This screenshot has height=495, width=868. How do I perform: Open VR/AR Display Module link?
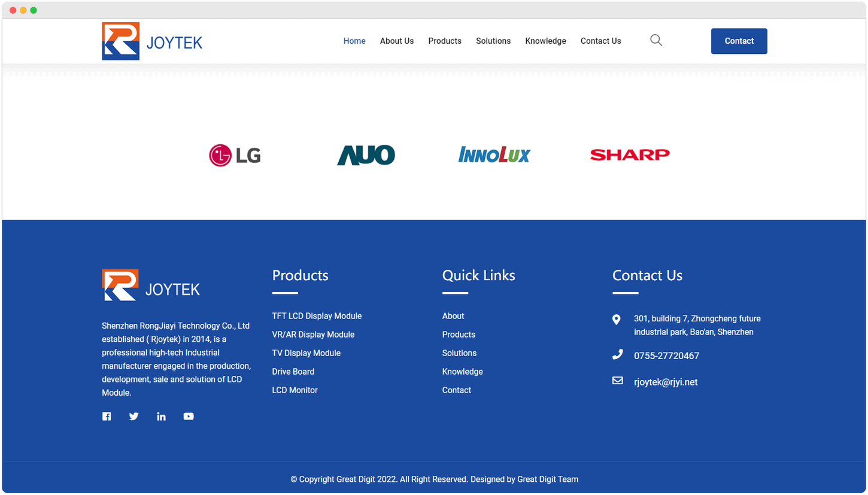click(x=313, y=335)
